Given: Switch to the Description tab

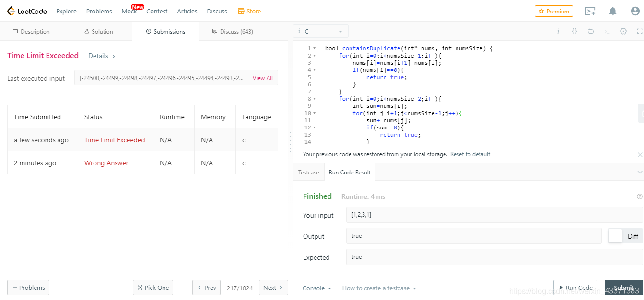Looking at the screenshot, I should (x=31, y=31).
